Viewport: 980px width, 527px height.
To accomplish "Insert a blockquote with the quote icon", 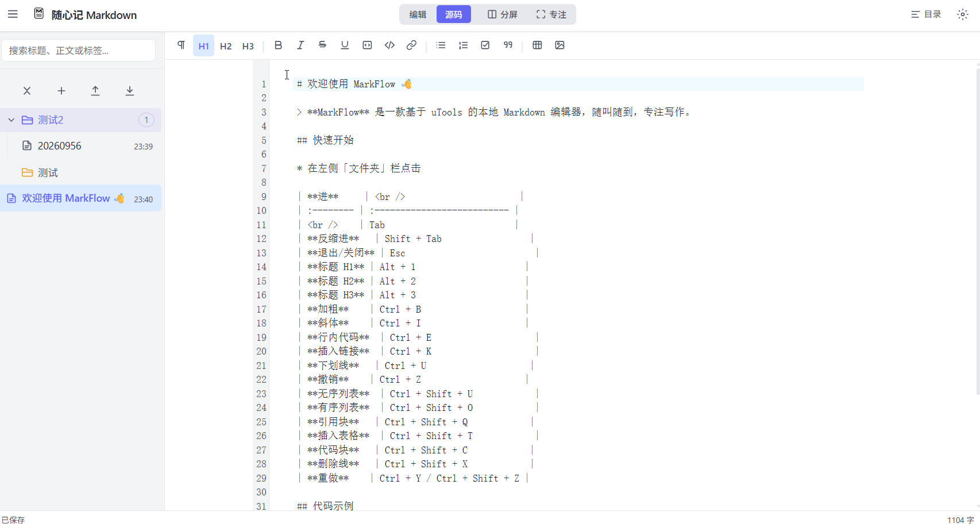I will [508, 45].
